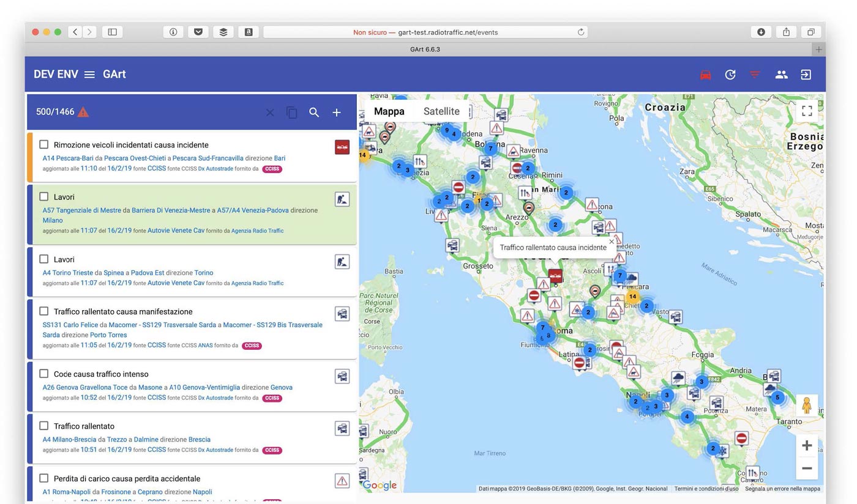Viewport: 857px width, 504px height.
Task: Check the Perdita di carico checkbox
Action: pos(44,478)
